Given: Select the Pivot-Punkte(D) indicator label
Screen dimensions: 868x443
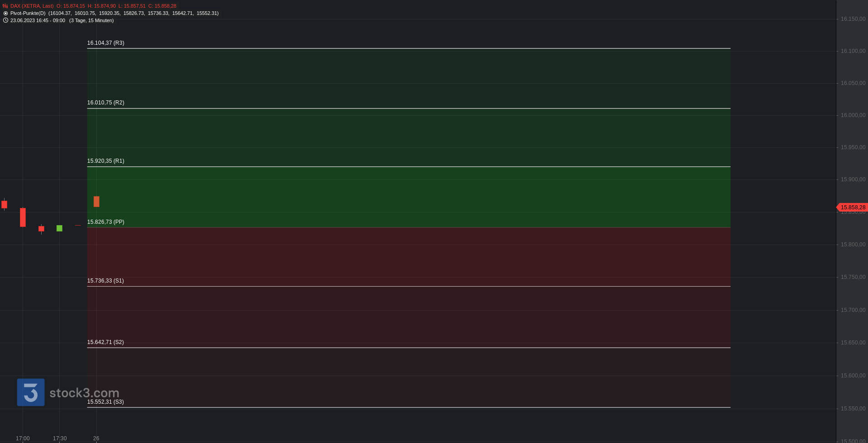Looking at the screenshot, I should (x=28, y=14).
